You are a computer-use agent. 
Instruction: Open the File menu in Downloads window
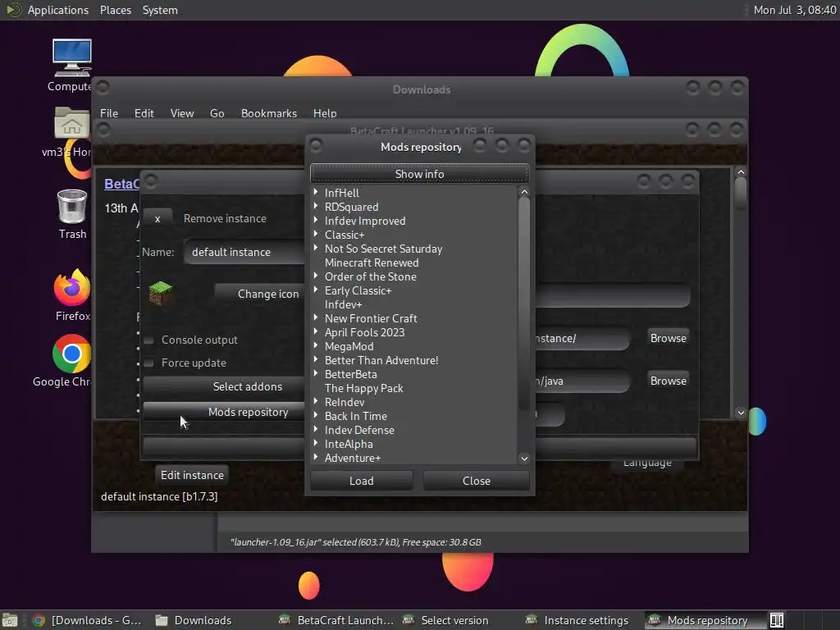pos(109,113)
